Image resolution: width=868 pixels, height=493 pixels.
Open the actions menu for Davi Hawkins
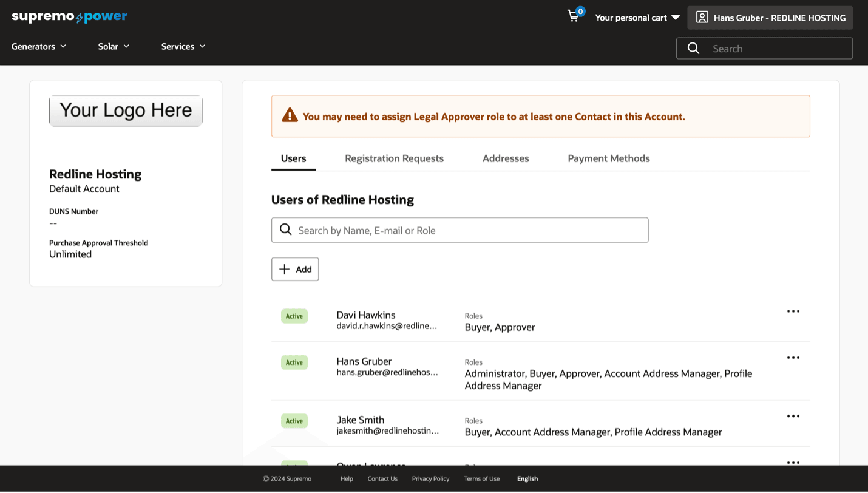point(793,311)
